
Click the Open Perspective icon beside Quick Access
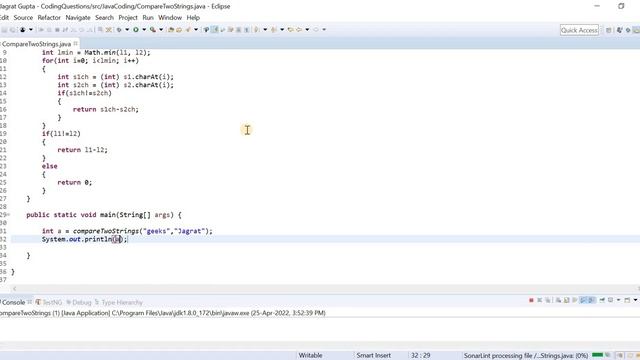click(609, 30)
